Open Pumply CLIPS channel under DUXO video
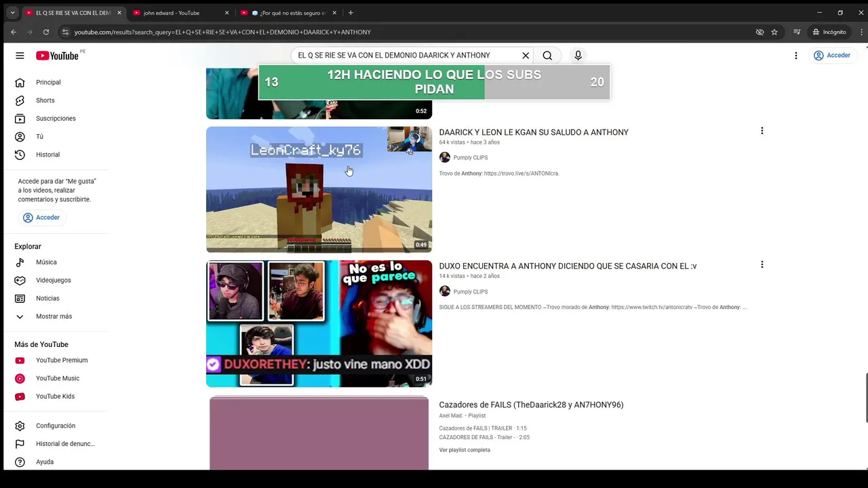The width and height of the screenshot is (868, 488). [x=471, y=291]
